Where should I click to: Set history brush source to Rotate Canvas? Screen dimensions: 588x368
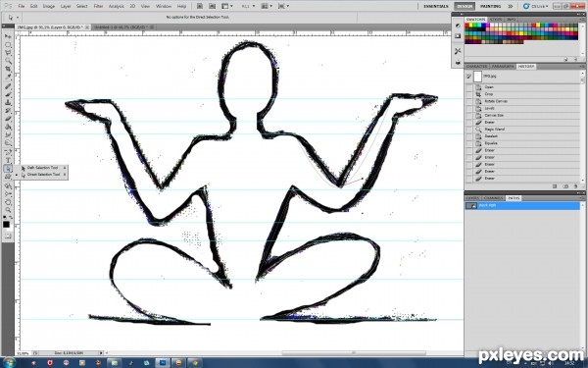(468, 101)
